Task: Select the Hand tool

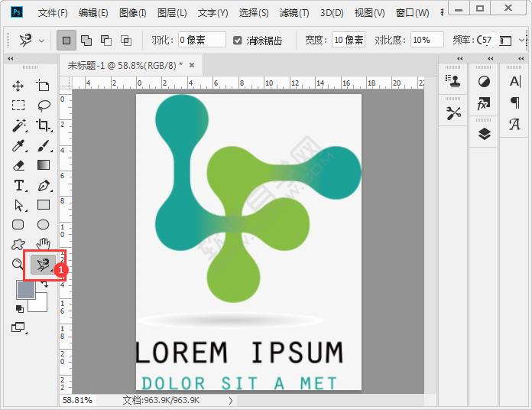Action: [44, 245]
